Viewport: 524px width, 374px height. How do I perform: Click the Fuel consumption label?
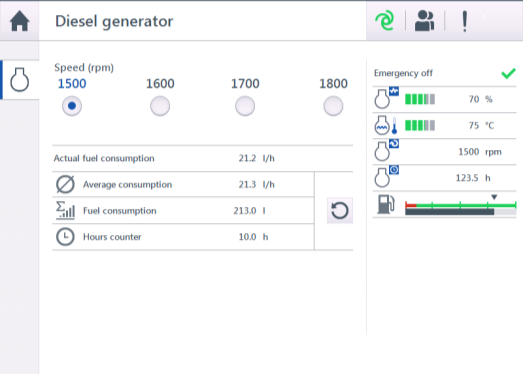click(119, 211)
